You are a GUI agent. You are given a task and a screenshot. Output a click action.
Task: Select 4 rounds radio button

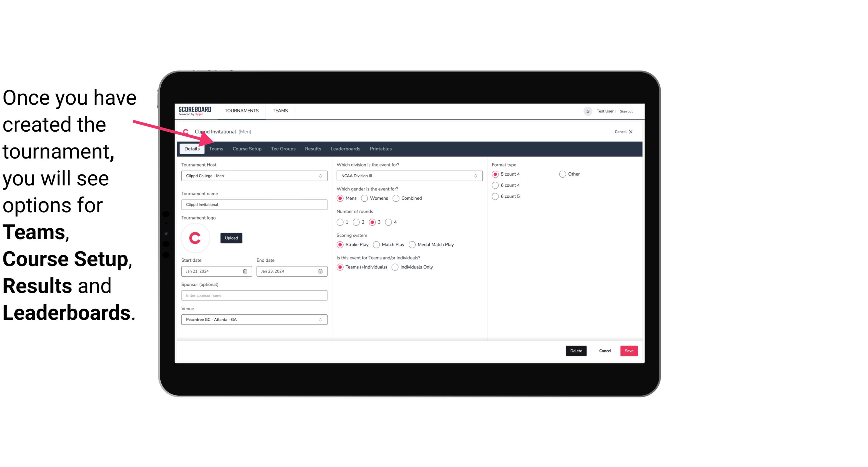389,221
